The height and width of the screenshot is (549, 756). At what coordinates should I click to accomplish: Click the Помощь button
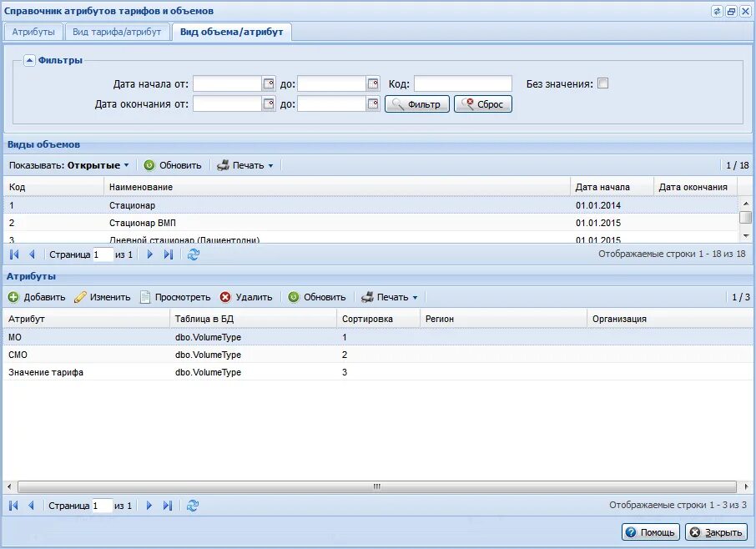(x=650, y=532)
